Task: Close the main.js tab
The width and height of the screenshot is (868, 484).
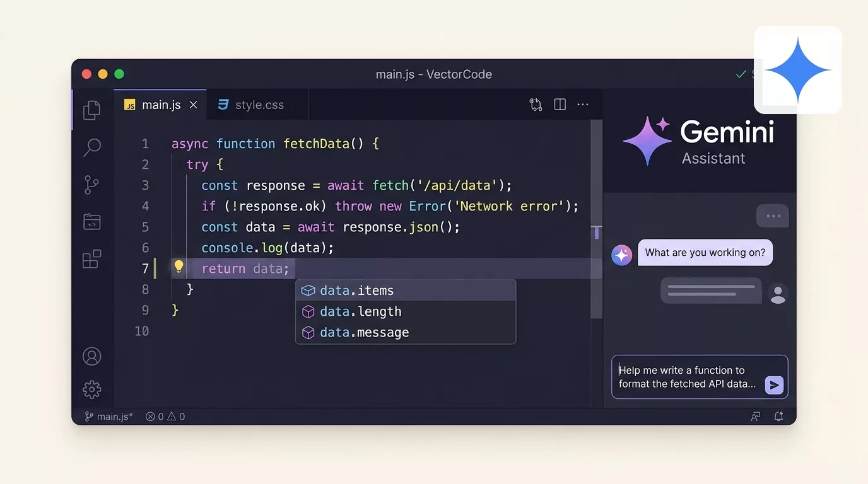Action: (193, 105)
